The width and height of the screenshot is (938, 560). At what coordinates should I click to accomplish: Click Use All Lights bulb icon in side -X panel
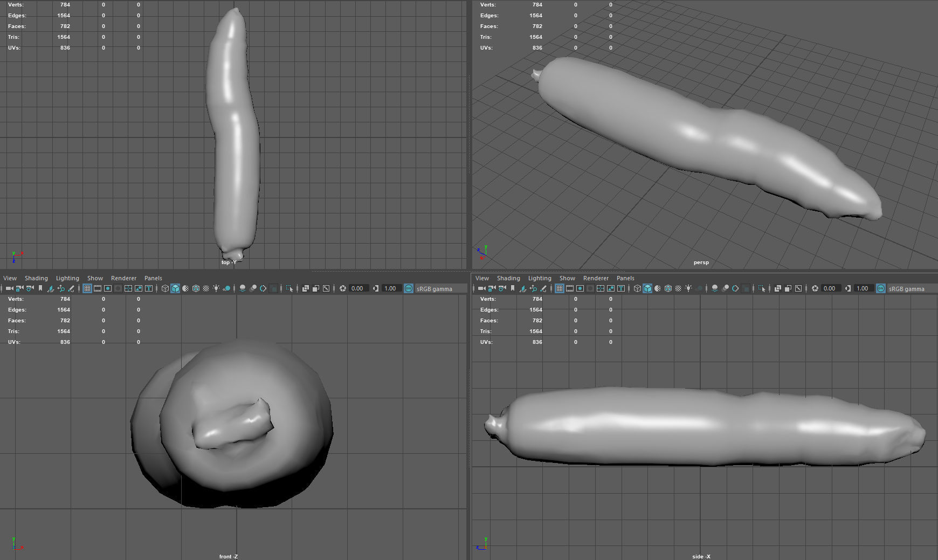pyautogui.click(x=688, y=288)
